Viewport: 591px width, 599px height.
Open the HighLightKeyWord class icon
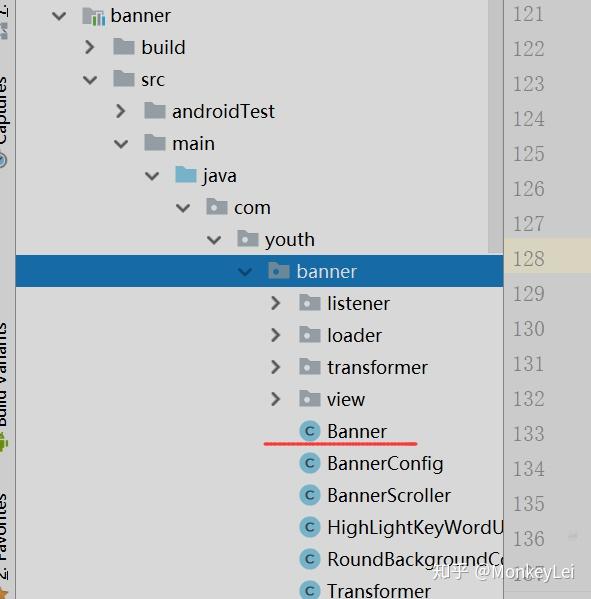click(x=310, y=528)
